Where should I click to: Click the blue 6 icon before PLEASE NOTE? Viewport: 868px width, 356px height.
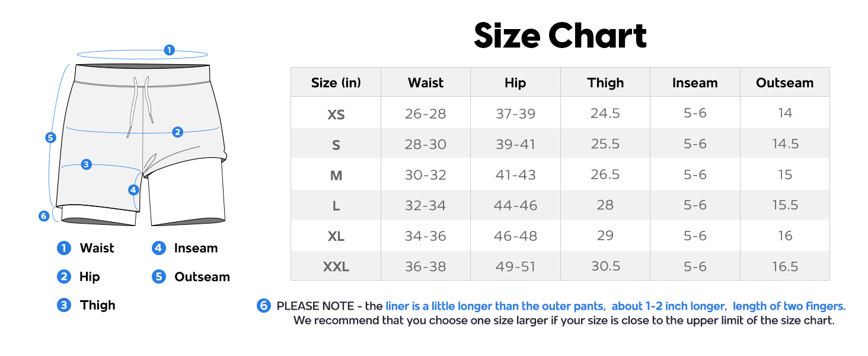click(264, 306)
